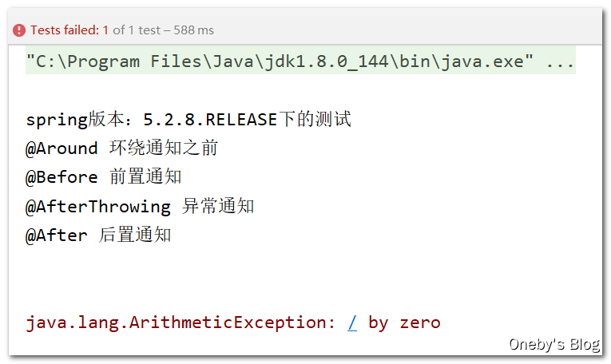This screenshot has height=364, width=611.
Task: Click the red test failed error icon
Action: 18,30
